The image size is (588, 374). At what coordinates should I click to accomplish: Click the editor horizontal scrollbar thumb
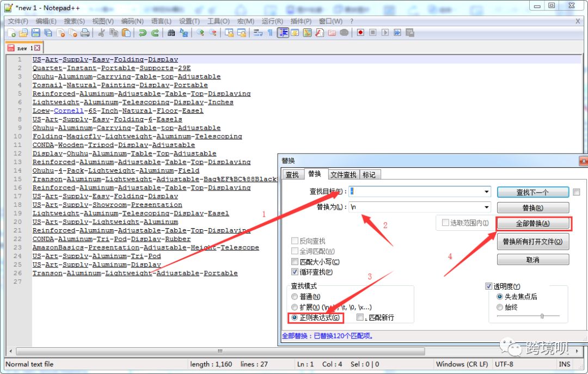pos(220,351)
